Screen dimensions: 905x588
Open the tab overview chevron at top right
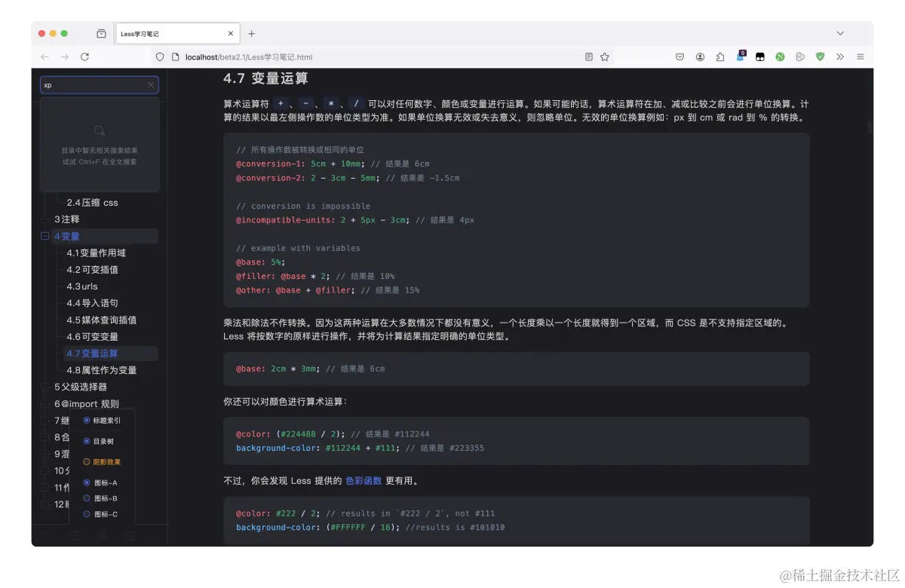[x=840, y=33]
